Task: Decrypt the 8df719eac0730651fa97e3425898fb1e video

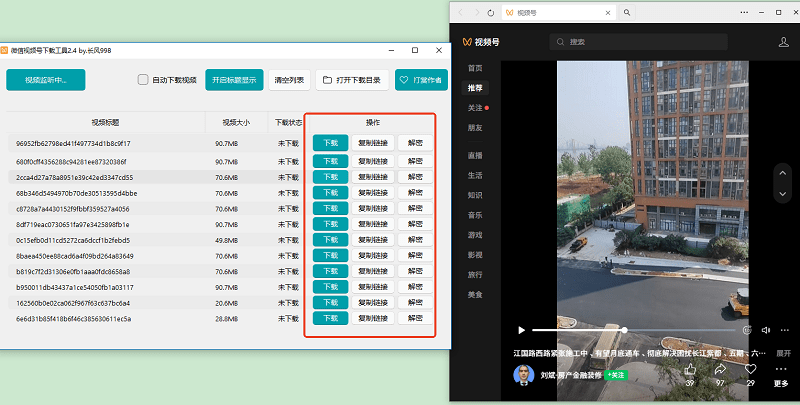Action: coord(415,224)
